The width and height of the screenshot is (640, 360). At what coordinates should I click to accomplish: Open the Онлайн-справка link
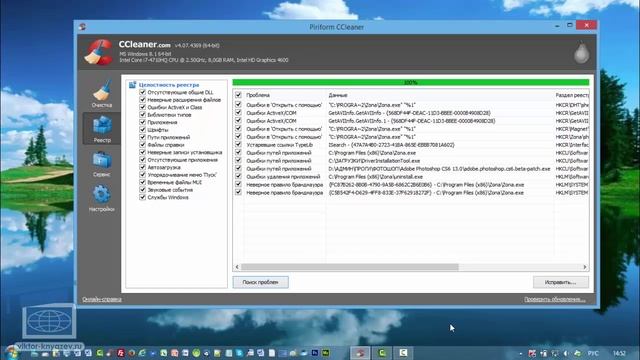[102, 299]
